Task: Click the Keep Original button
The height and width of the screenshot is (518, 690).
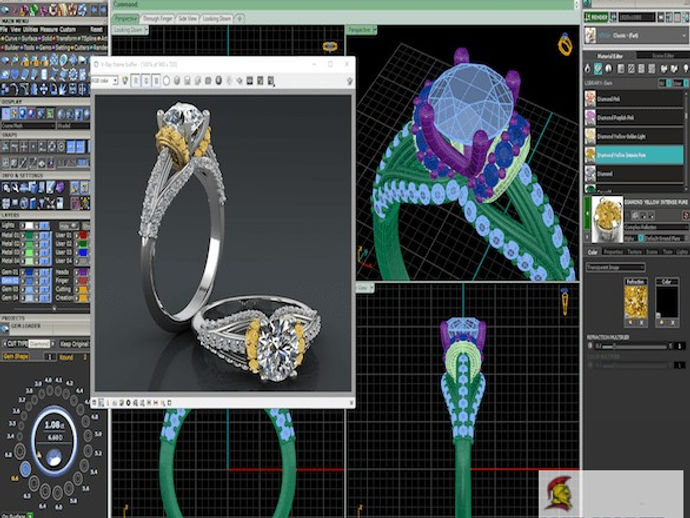Action: coord(74,344)
